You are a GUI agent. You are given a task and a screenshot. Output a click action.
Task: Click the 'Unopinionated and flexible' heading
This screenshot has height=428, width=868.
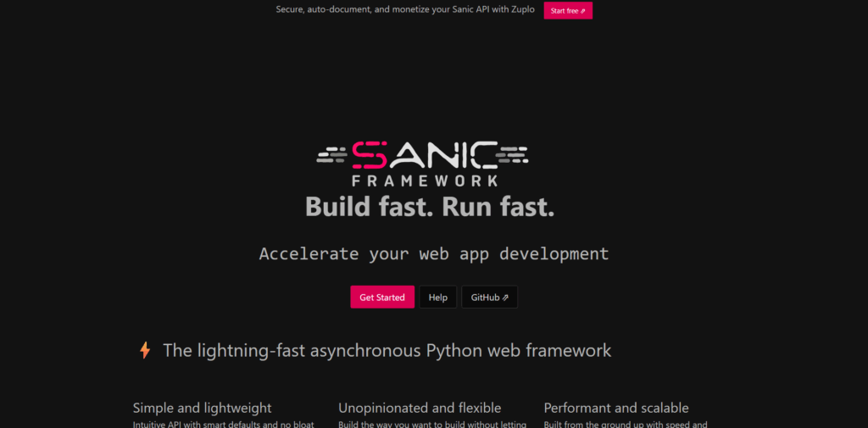(x=420, y=408)
